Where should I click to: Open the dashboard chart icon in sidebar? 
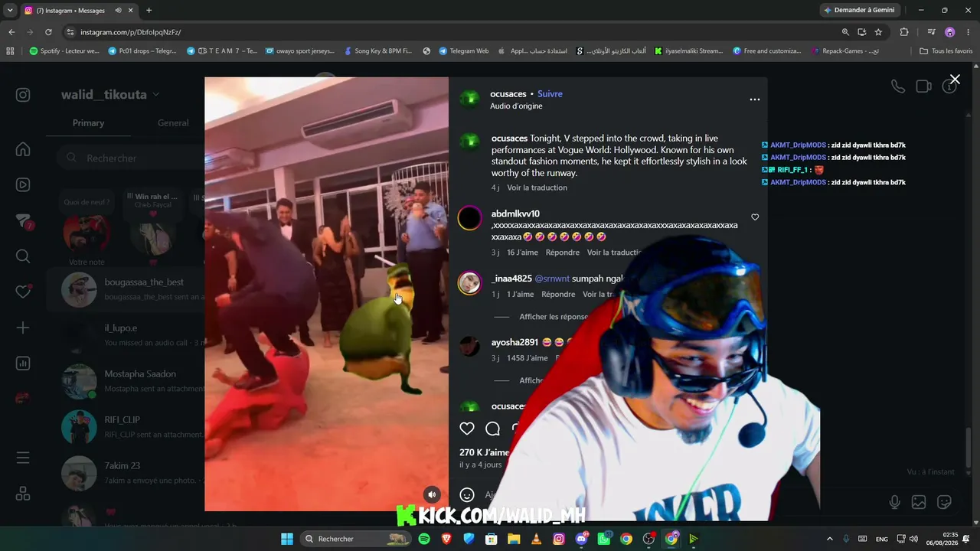(x=23, y=363)
